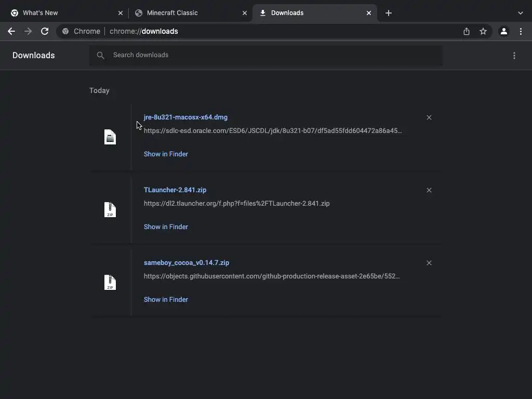Remove TLauncher-2.841.zip from the list
The image size is (532, 399).
pyautogui.click(x=429, y=190)
